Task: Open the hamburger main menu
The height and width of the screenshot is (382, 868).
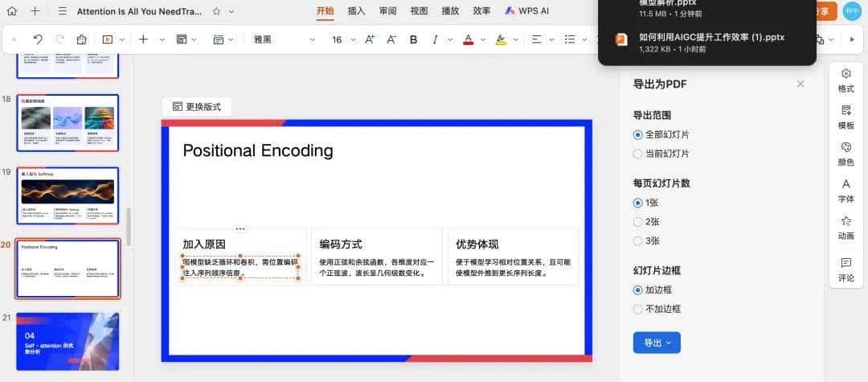Action: click(x=63, y=11)
